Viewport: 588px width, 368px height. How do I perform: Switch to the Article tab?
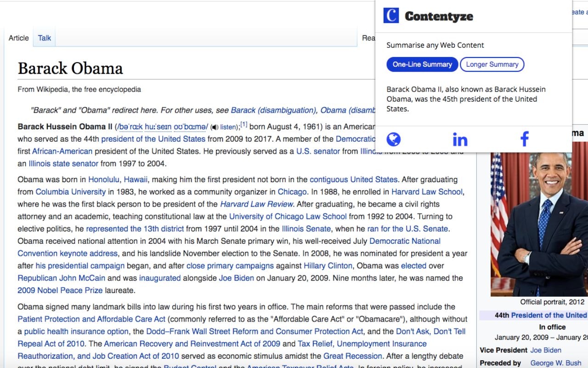18,38
